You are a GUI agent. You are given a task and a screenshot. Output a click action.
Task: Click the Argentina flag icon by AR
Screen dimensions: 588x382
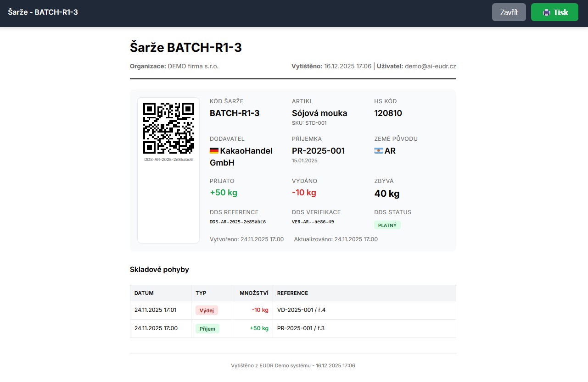click(x=379, y=151)
